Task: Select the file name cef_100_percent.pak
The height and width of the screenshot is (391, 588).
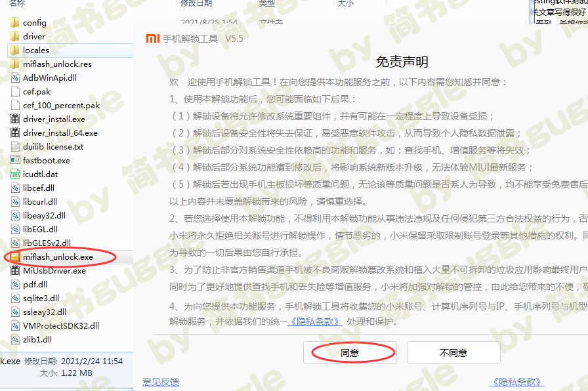Action: click(x=61, y=106)
